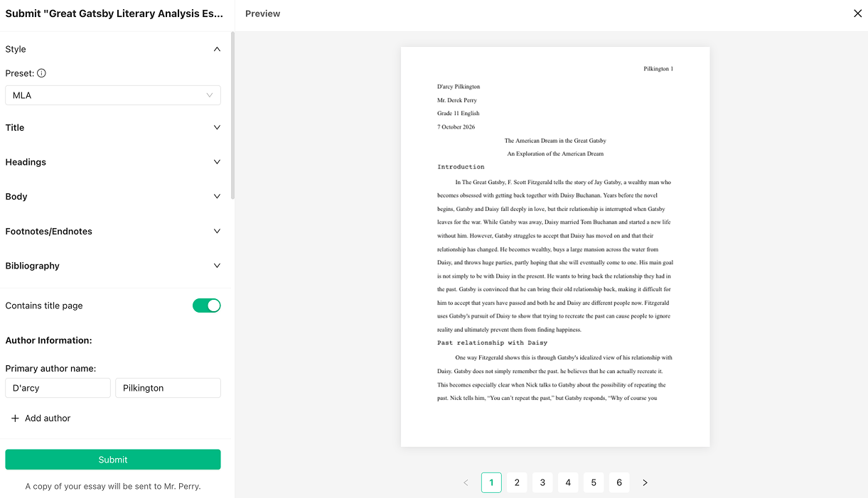The height and width of the screenshot is (498, 868).
Task: Click the Preview header label
Action: 262,13
